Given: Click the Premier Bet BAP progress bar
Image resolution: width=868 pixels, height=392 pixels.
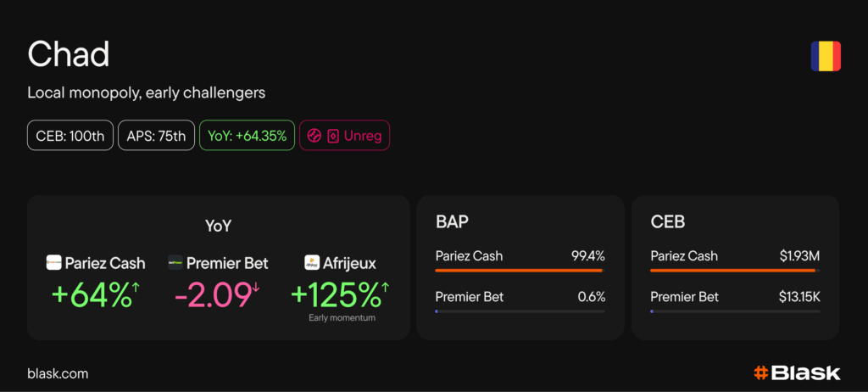Looking at the screenshot, I should pyautogui.click(x=520, y=311).
